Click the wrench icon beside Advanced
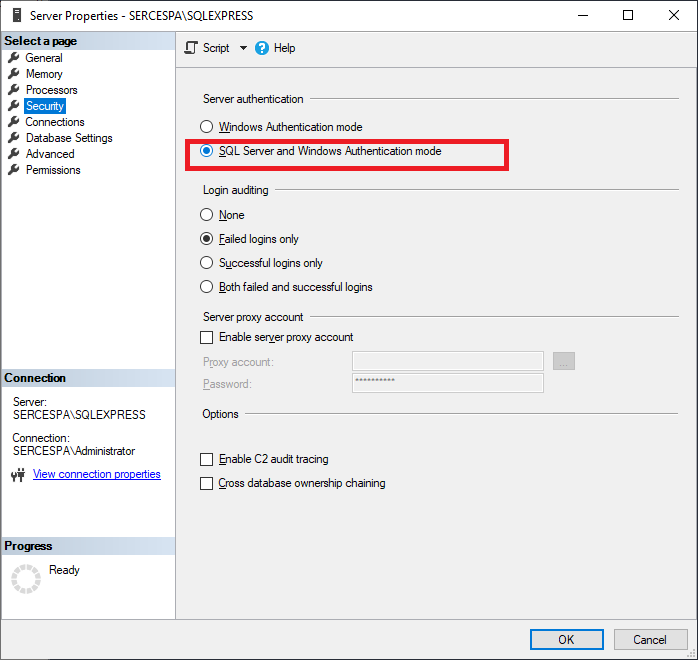This screenshot has width=698, height=660. tap(14, 154)
